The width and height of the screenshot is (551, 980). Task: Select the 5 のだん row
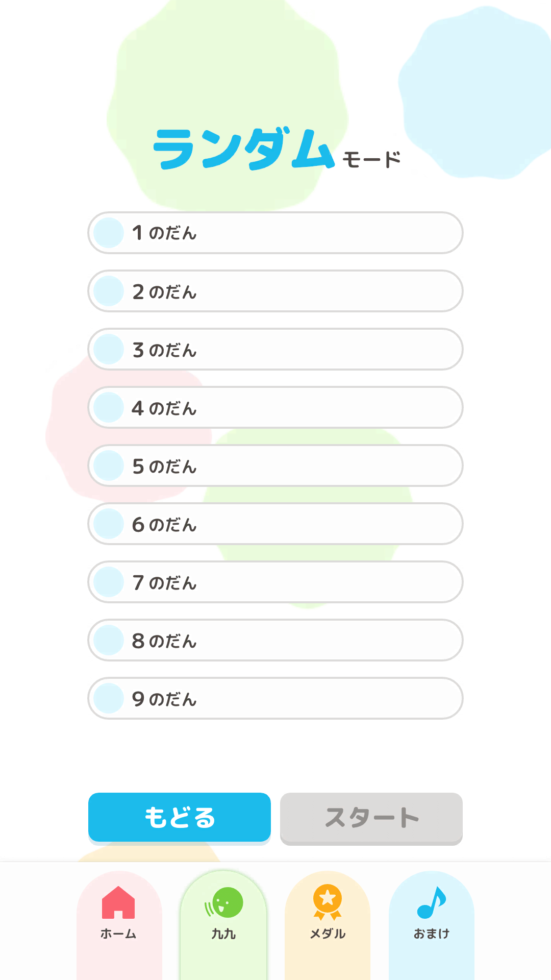click(109, 465)
